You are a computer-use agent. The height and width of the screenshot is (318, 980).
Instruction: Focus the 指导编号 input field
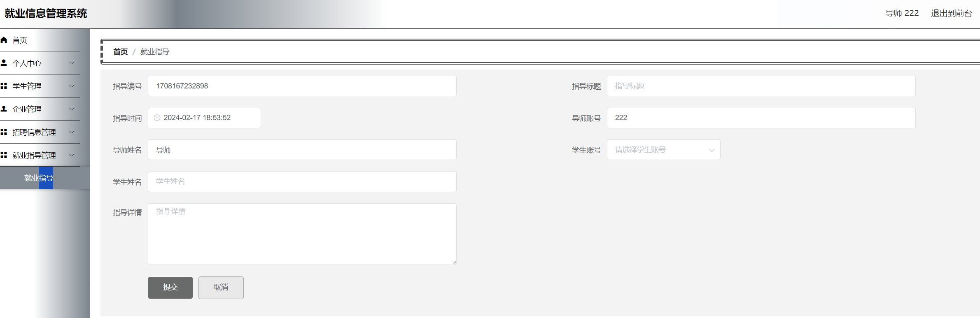[302, 86]
